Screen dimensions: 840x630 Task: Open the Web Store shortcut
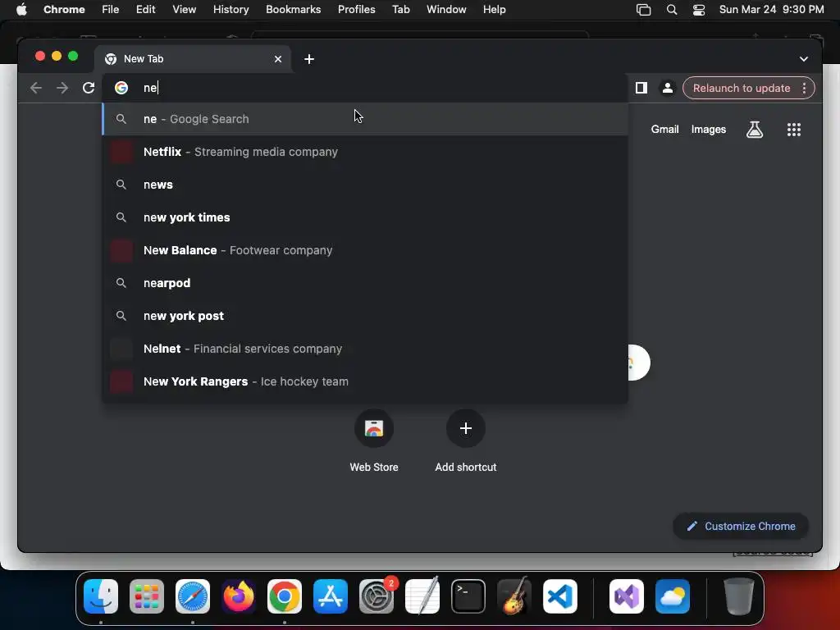pos(374,441)
